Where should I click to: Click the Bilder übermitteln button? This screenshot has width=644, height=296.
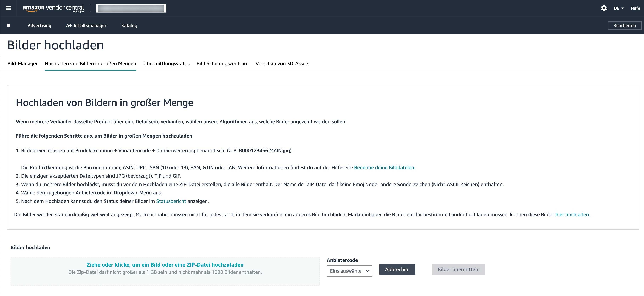pyautogui.click(x=459, y=269)
